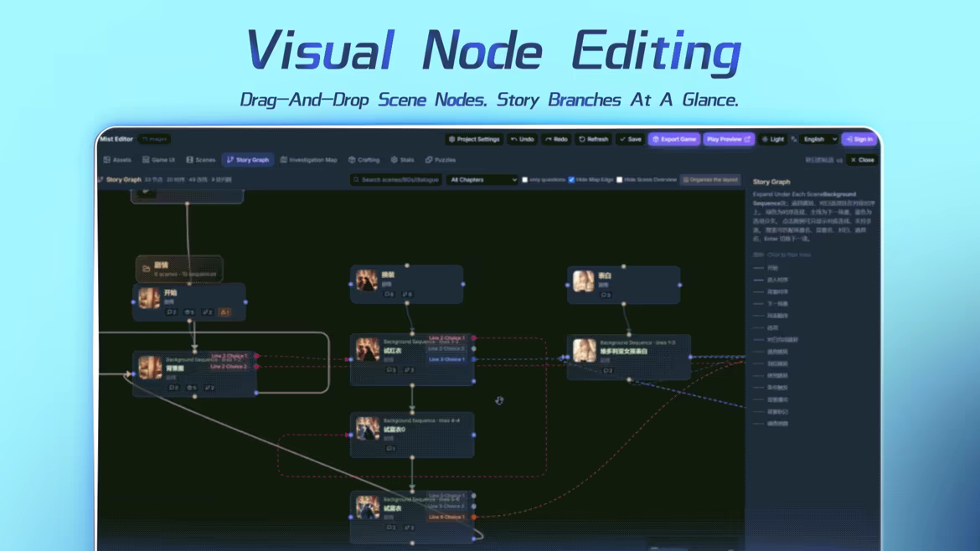
Task: Go to the Crafting tab
Action: [364, 160]
